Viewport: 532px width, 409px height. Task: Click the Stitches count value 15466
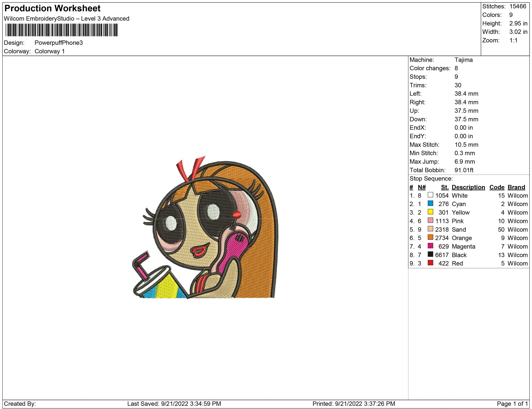click(518, 6)
